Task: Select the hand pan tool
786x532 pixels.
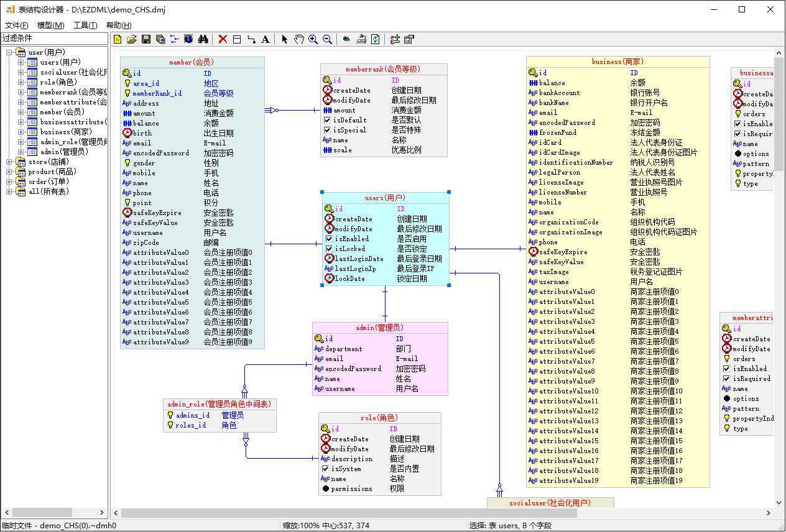Action: [x=298, y=39]
